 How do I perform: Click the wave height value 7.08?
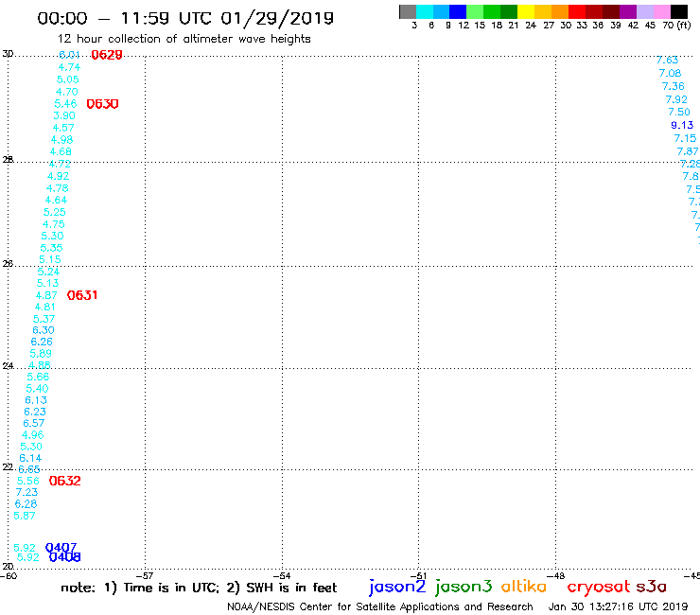coord(670,73)
